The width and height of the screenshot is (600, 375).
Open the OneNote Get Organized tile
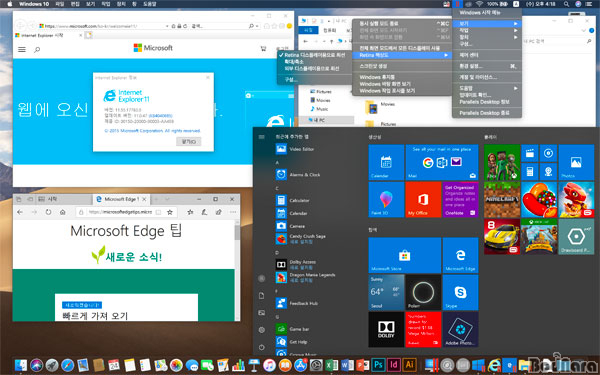[x=460, y=200]
